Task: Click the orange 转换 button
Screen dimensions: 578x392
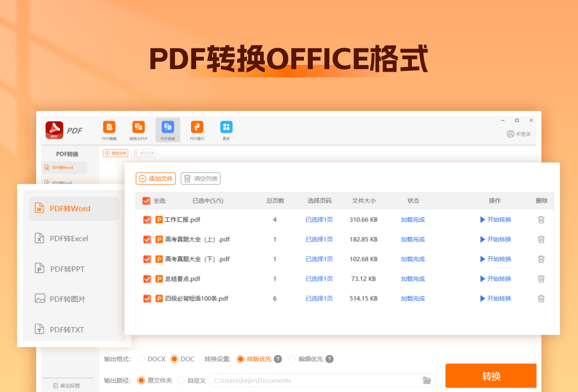Action: click(x=491, y=376)
